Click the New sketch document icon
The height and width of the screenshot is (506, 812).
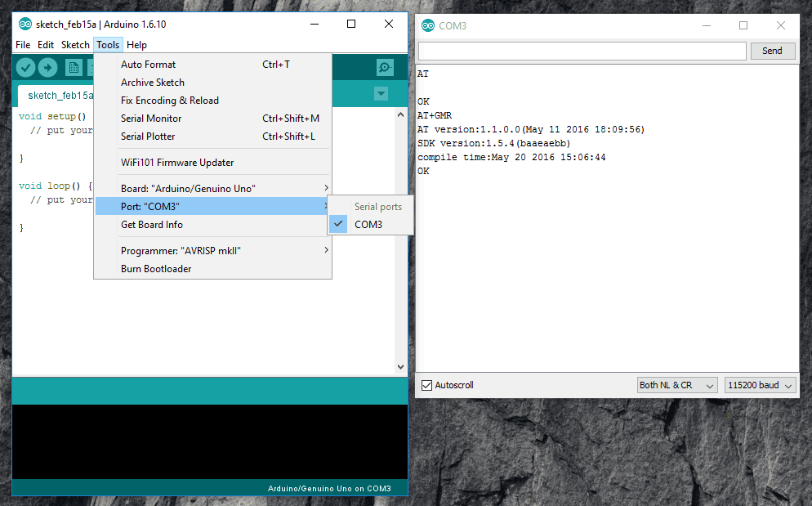[72, 68]
